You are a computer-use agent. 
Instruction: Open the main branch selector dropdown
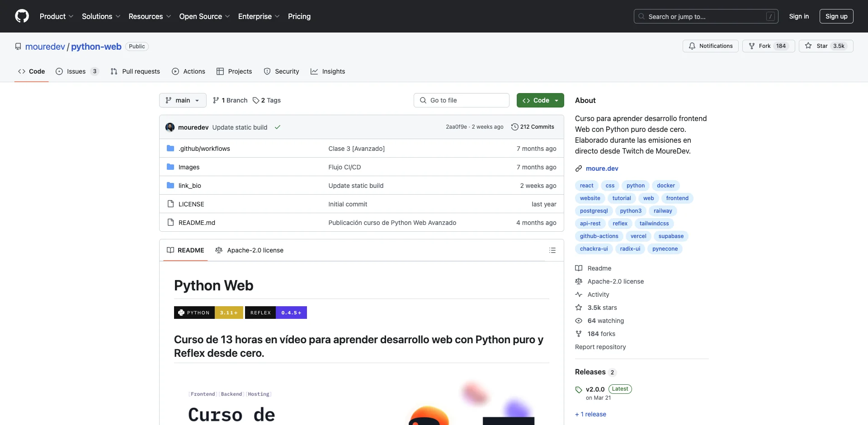coord(183,100)
